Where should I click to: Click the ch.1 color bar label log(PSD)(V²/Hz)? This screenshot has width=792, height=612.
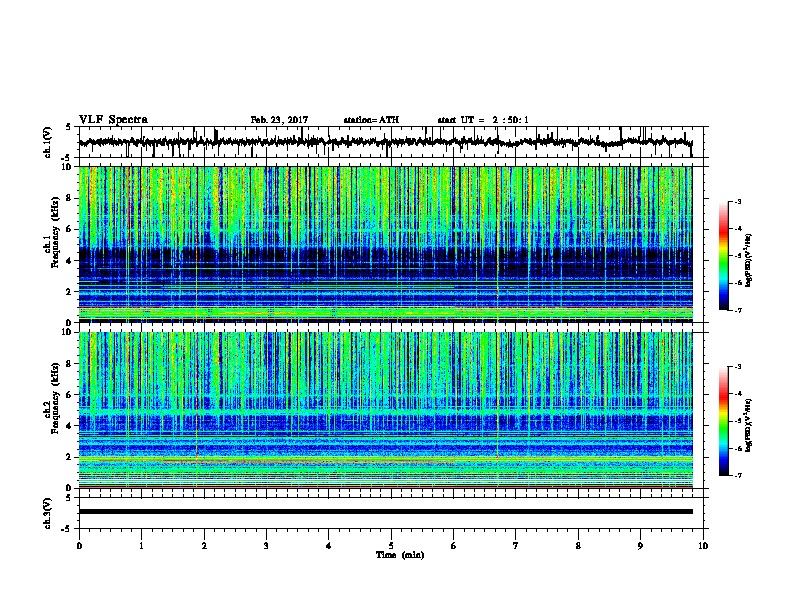(x=749, y=260)
